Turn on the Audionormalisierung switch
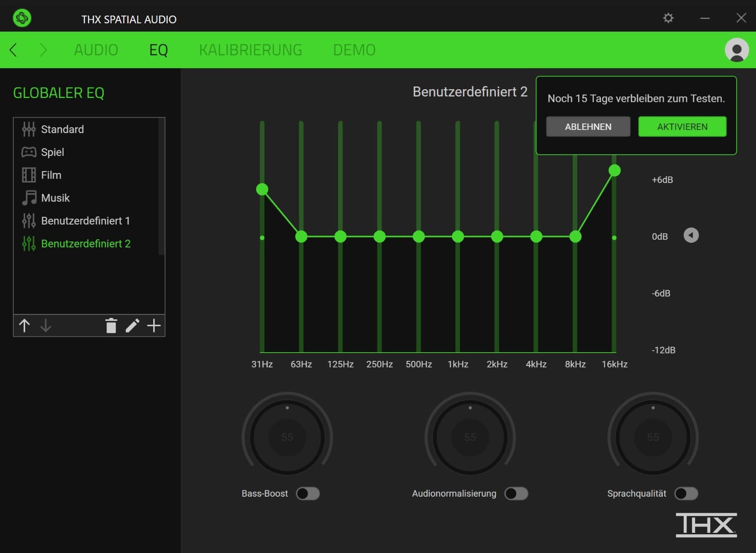The height and width of the screenshot is (553, 756). [516, 494]
